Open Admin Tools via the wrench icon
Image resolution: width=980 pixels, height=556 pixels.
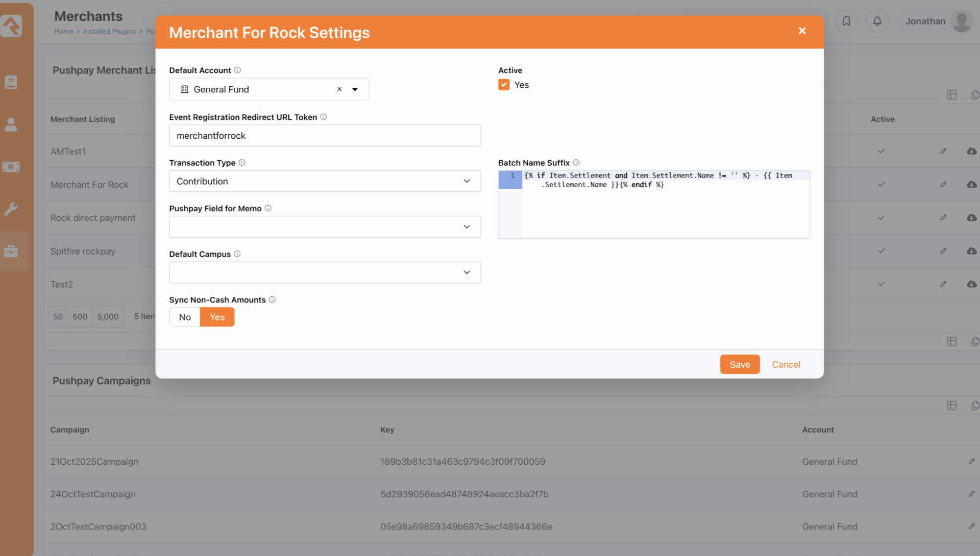click(x=11, y=209)
